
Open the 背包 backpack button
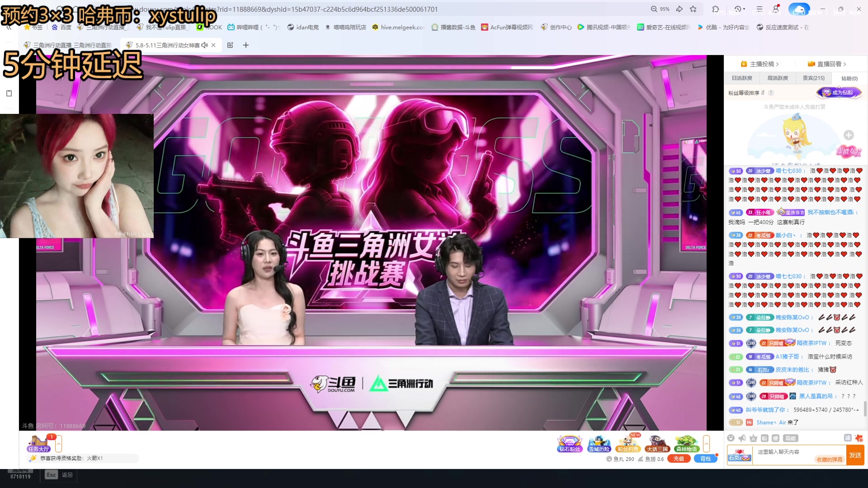click(705, 459)
